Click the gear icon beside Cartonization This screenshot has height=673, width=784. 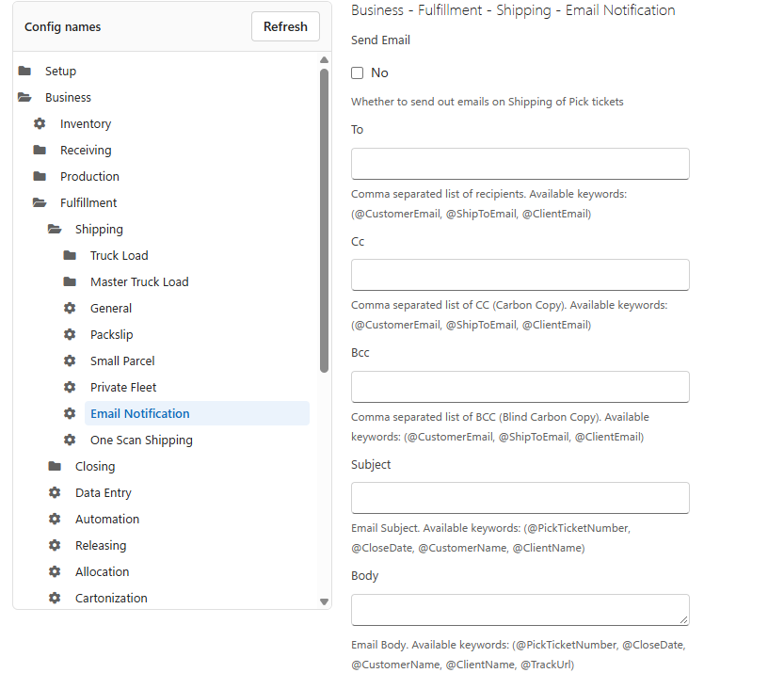tap(55, 598)
